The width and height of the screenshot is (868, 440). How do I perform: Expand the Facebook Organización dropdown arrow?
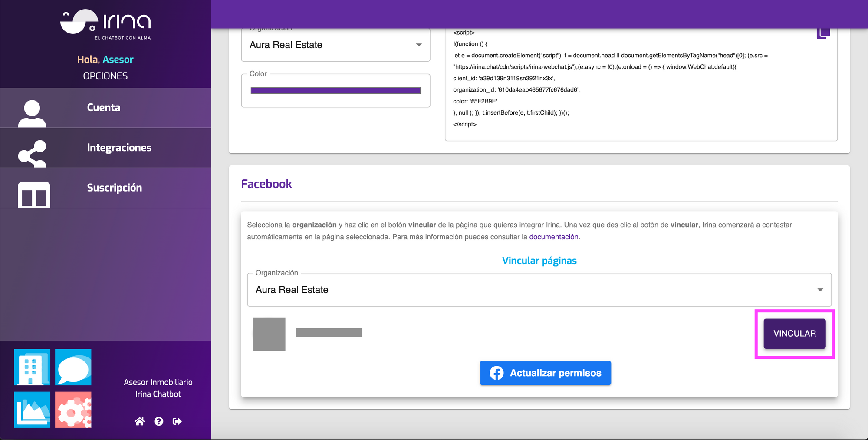(x=820, y=290)
